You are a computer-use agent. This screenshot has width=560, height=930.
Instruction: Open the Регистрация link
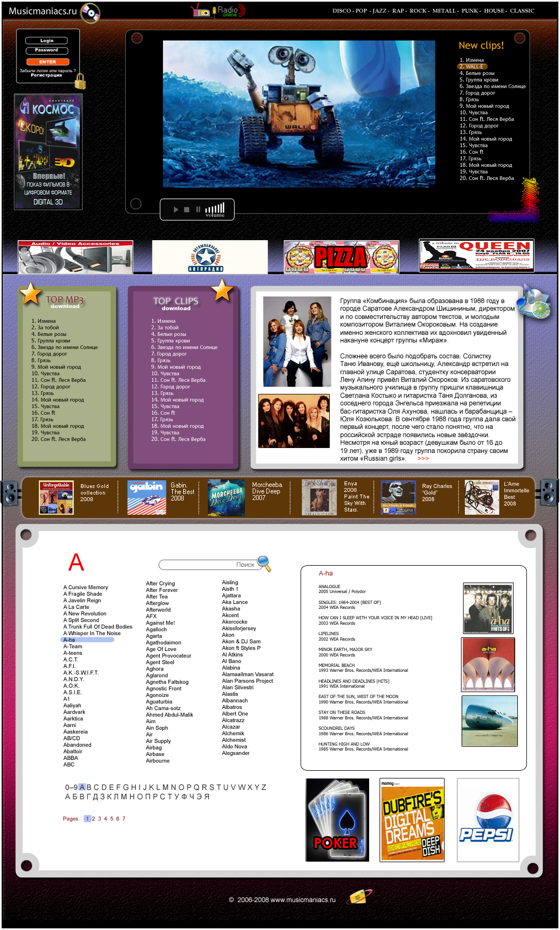pyautogui.click(x=46, y=75)
